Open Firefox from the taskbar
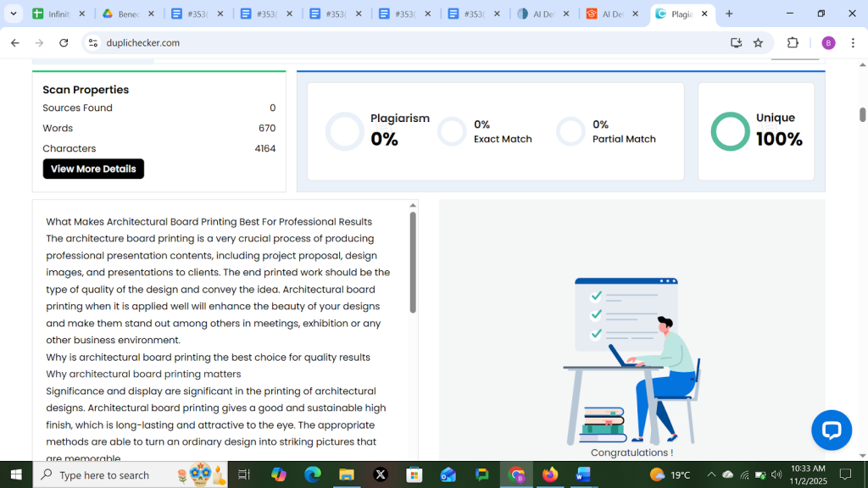 550,474
